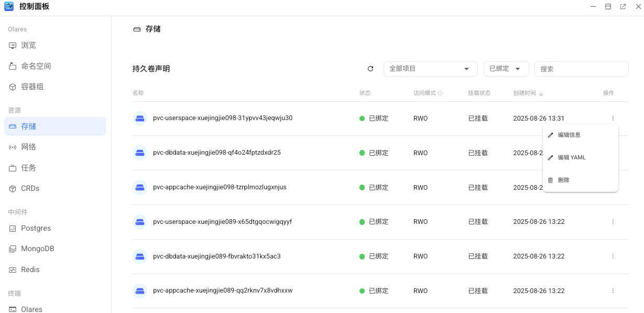Click the access mode info icon
Screen dimensions: 644x313
coord(440,93)
